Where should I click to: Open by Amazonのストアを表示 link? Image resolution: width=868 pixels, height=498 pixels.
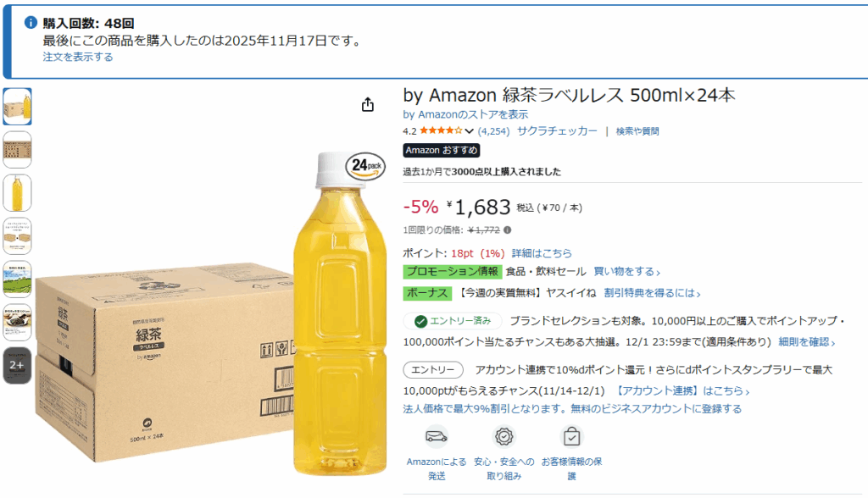(465, 114)
